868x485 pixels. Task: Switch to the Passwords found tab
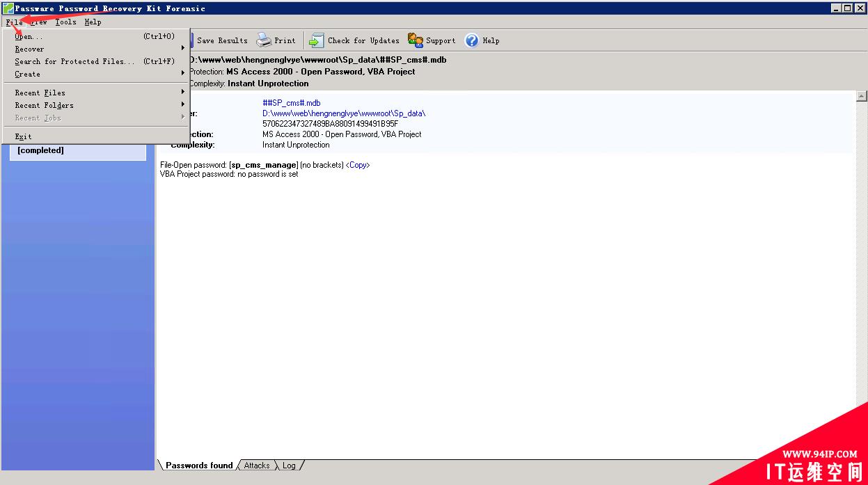pyautogui.click(x=199, y=466)
